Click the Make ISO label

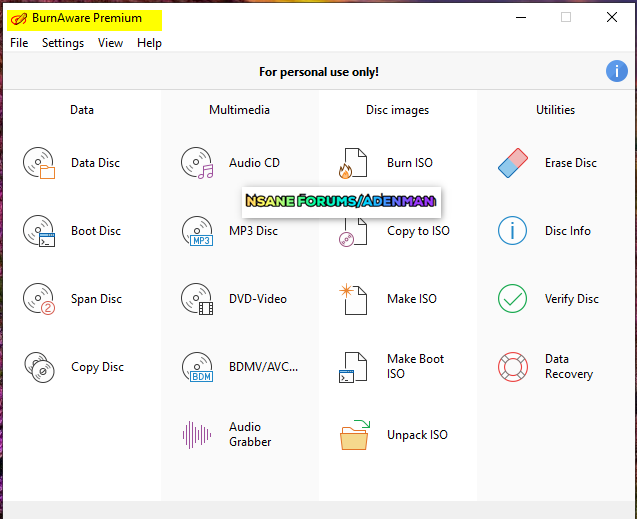click(x=412, y=299)
